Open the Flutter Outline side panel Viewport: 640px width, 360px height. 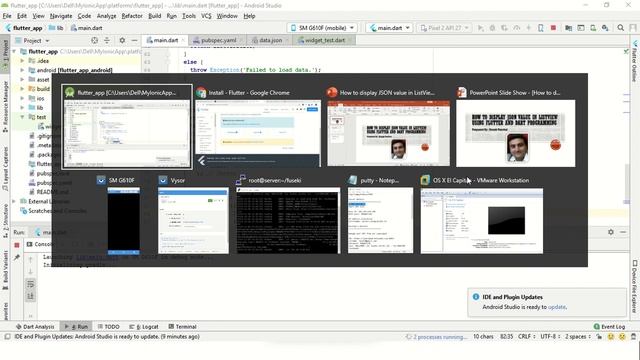point(634,62)
